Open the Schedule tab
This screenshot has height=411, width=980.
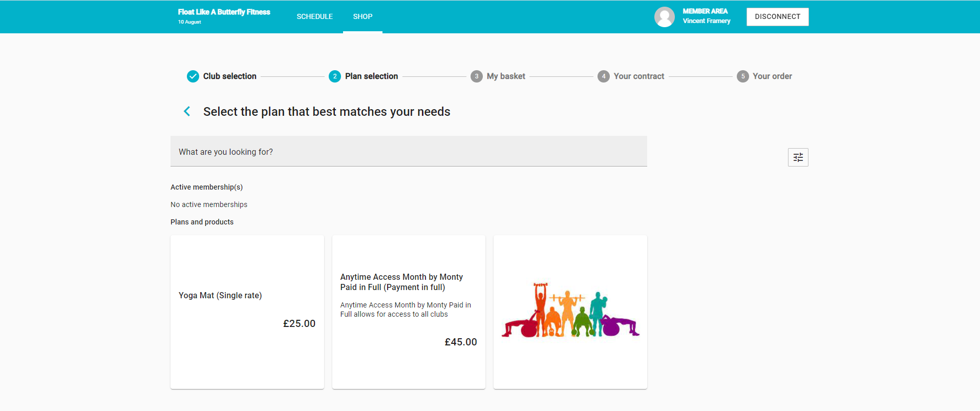pos(314,17)
